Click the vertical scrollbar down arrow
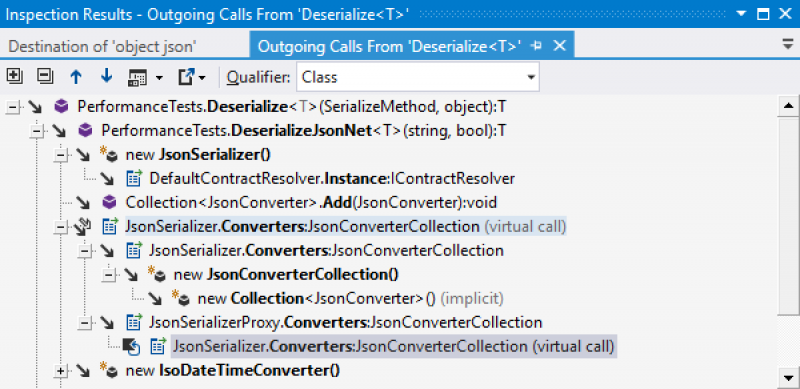This screenshot has height=389, width=800. tap(788, 379)
